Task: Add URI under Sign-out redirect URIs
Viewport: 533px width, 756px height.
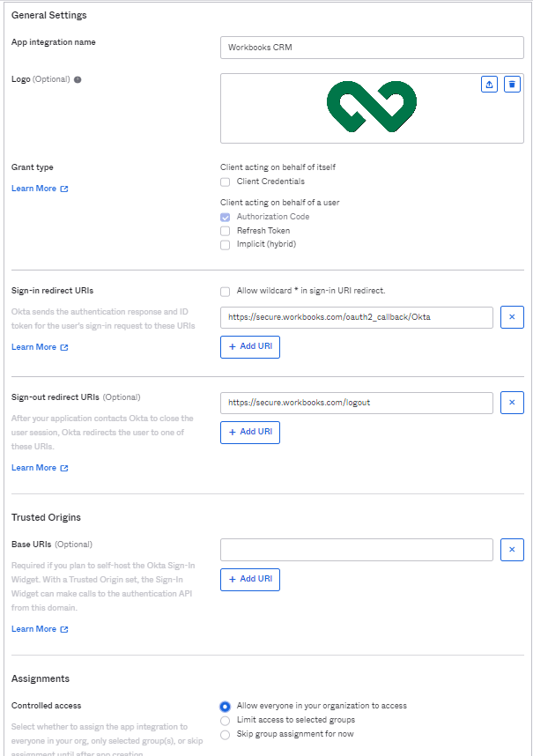Action: point(250,433)
